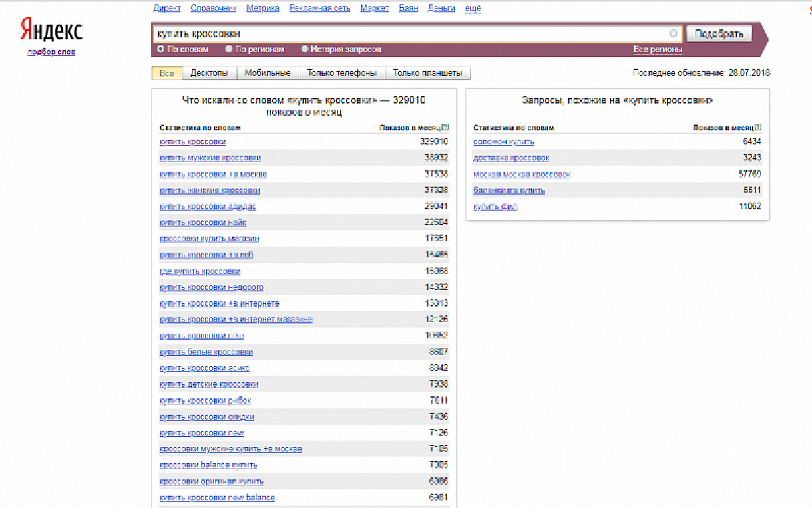Image resolution: width=812 pixels, height=508 pixels.
Task: Open the "купить мужские кроссовки" keyword link
Action: coord(210,158)
